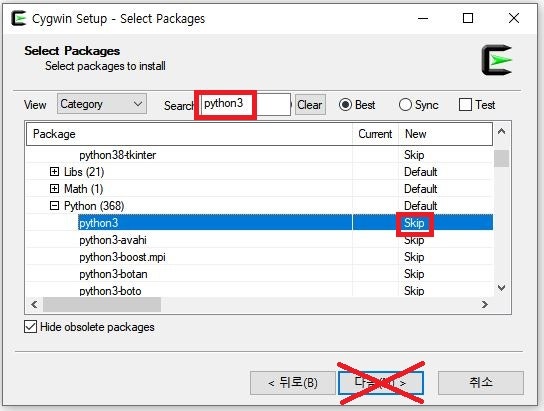Select the python3-boost.mpi package row
Image resolution: width=544 pixels, height=411 pixels.
[x=259, y=257]
